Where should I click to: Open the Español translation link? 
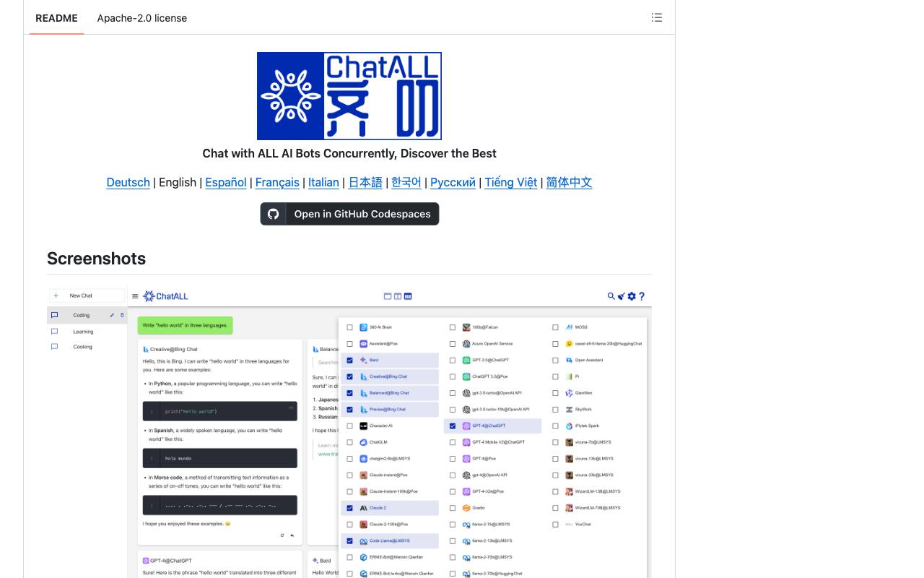[226, 182]
